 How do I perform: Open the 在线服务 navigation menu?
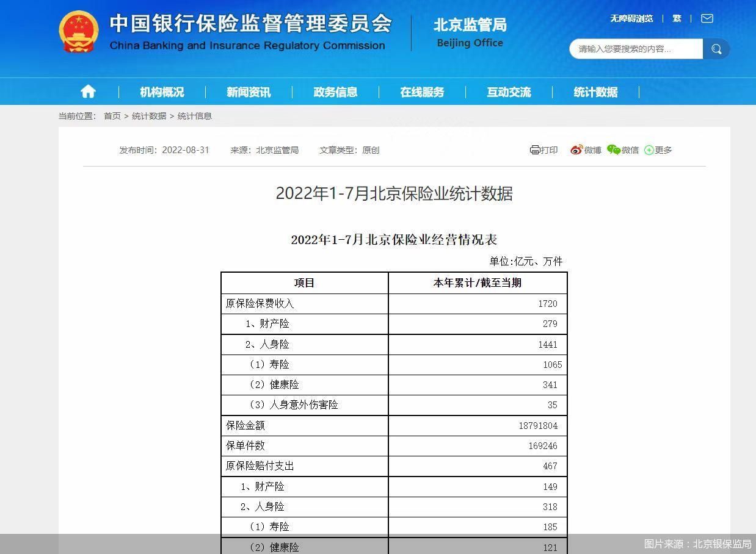pos(422,92)
